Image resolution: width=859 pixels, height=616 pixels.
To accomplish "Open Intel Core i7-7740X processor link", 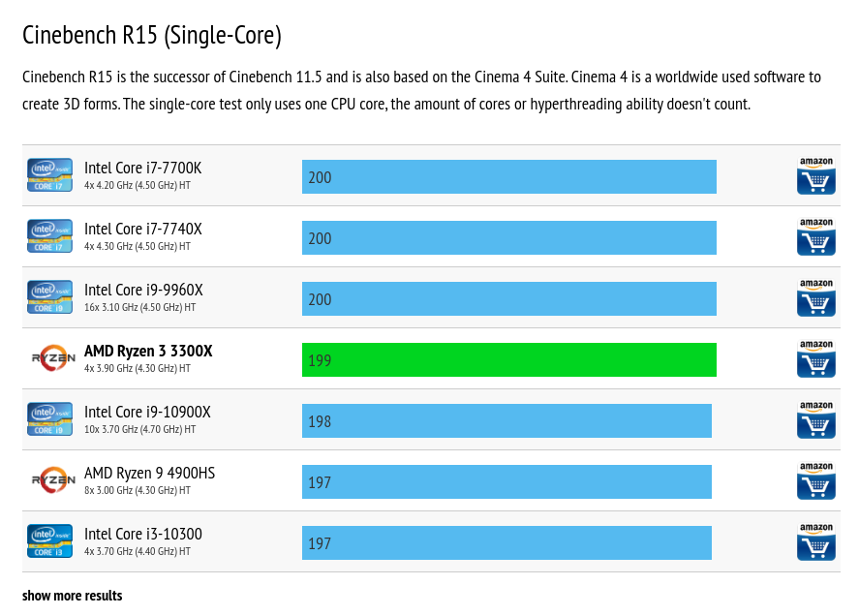I will coord(142,230).
